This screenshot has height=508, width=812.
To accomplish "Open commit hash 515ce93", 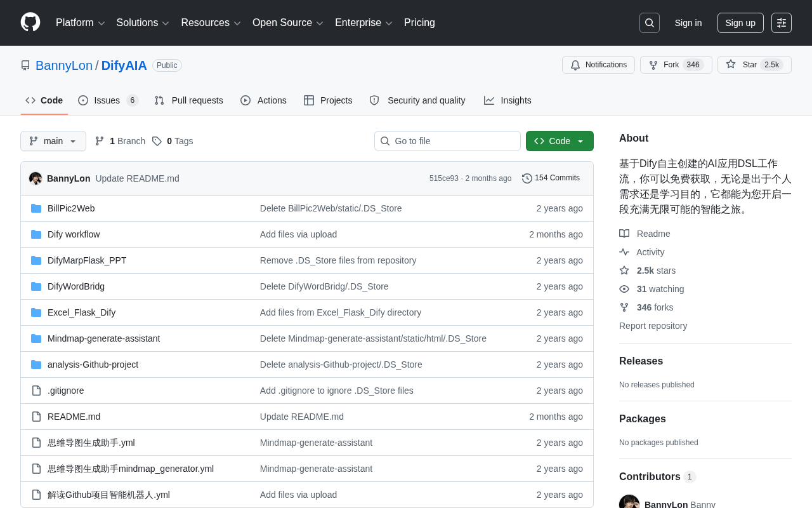I will pyautogui.click(x=444, y=178).
